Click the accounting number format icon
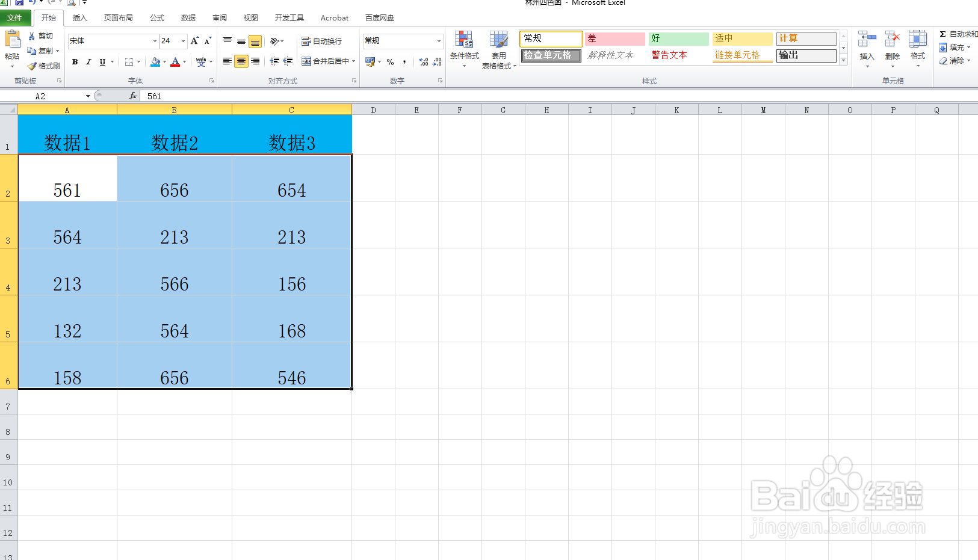978x560 pixels. (x=370, y=62)
